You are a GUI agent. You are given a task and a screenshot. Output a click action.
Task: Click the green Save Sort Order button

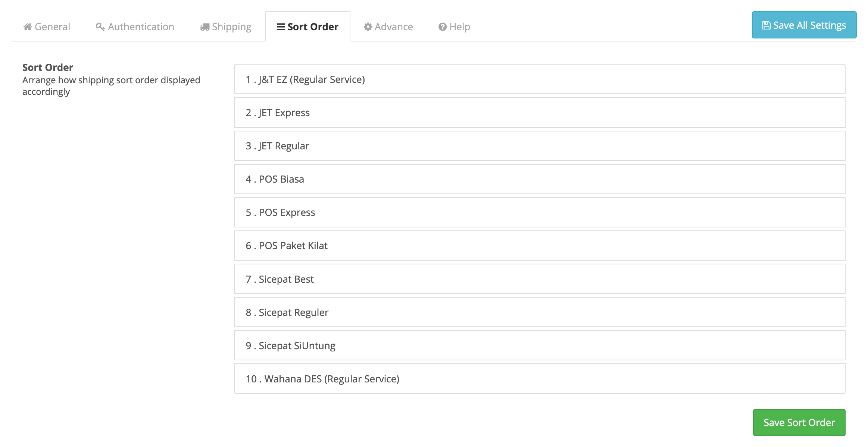pos(799,422)
